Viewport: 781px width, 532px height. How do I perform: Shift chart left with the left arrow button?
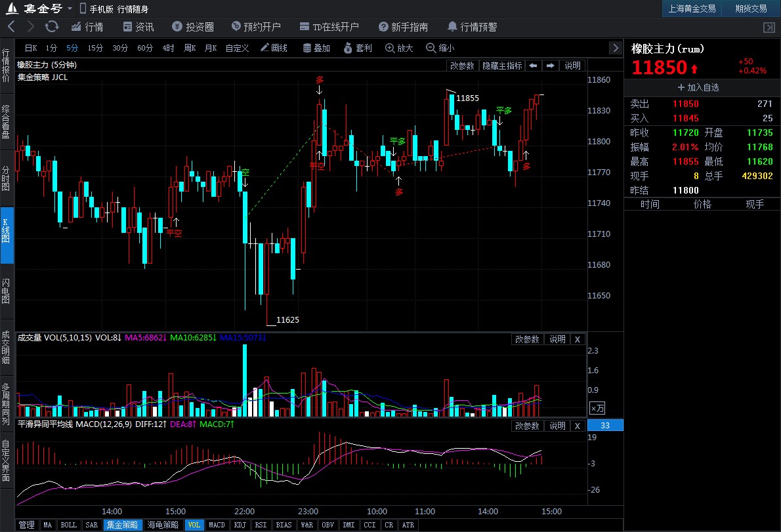tap(533, 66)
